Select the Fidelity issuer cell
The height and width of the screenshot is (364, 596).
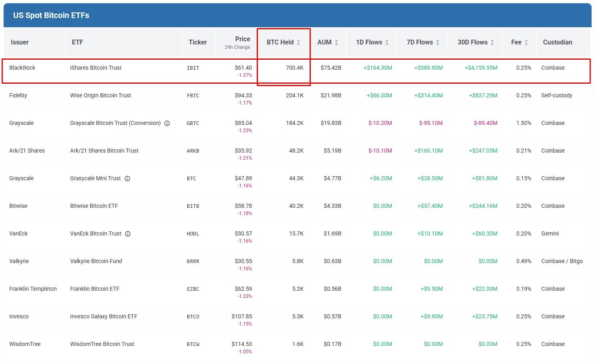[18, 95]
